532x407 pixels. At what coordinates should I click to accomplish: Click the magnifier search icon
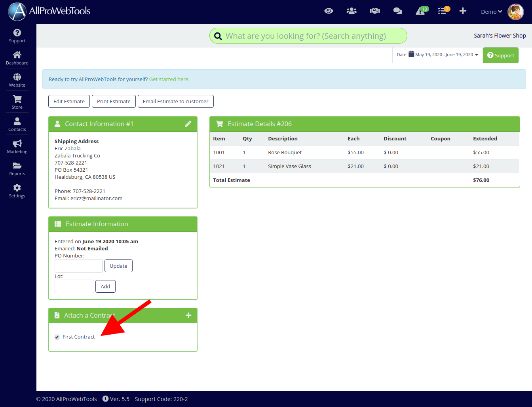point(218,36)
